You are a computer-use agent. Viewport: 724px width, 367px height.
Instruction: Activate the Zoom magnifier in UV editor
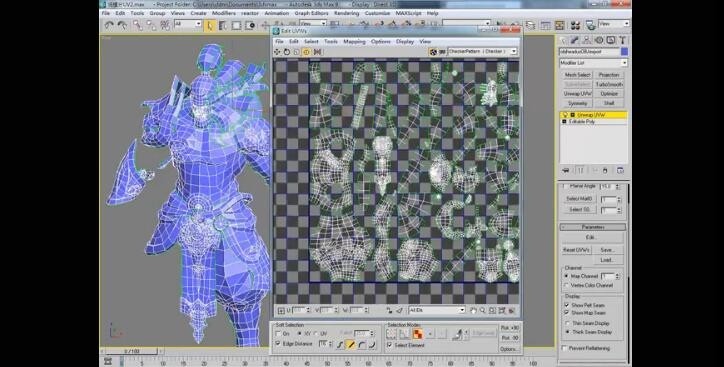483,311
